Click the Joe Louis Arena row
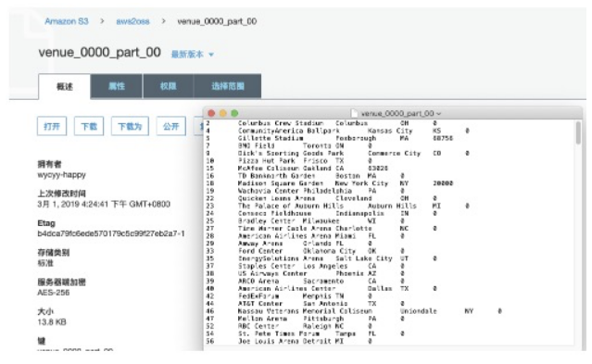 (289, 342)
